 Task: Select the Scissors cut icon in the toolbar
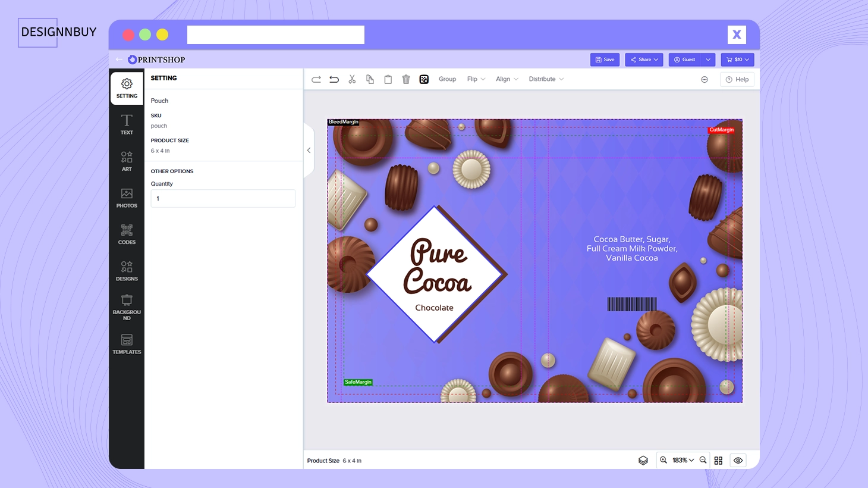coord(352,79)
